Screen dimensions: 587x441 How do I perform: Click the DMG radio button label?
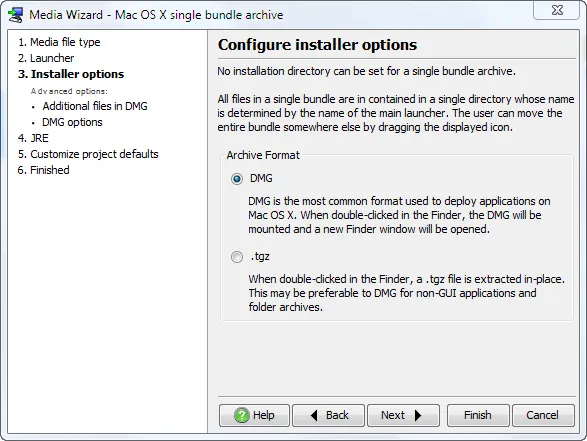[261, 178]
